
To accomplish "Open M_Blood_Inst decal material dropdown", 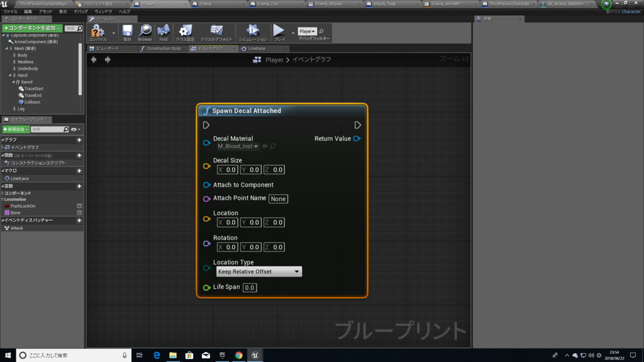I will pos(238,146).
